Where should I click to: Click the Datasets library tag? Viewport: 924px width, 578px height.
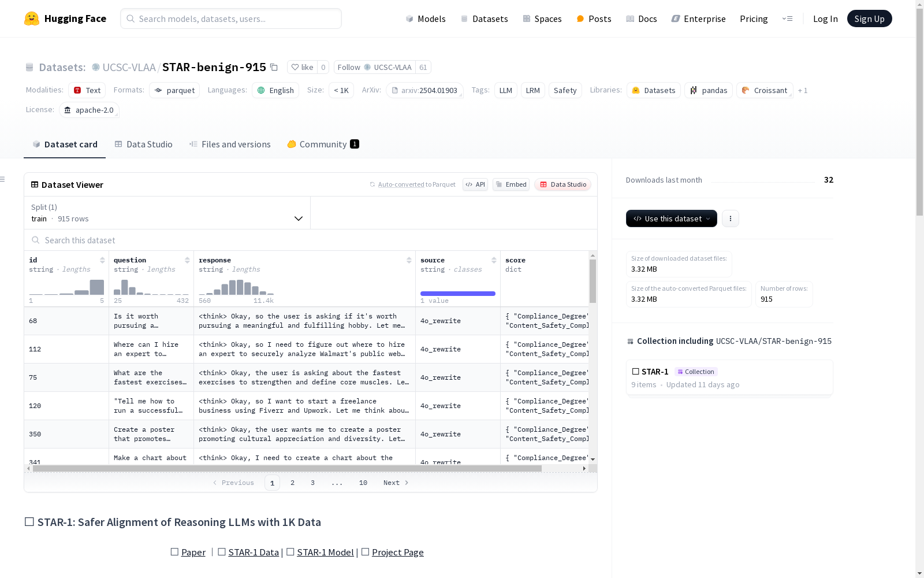pos(654,90)
